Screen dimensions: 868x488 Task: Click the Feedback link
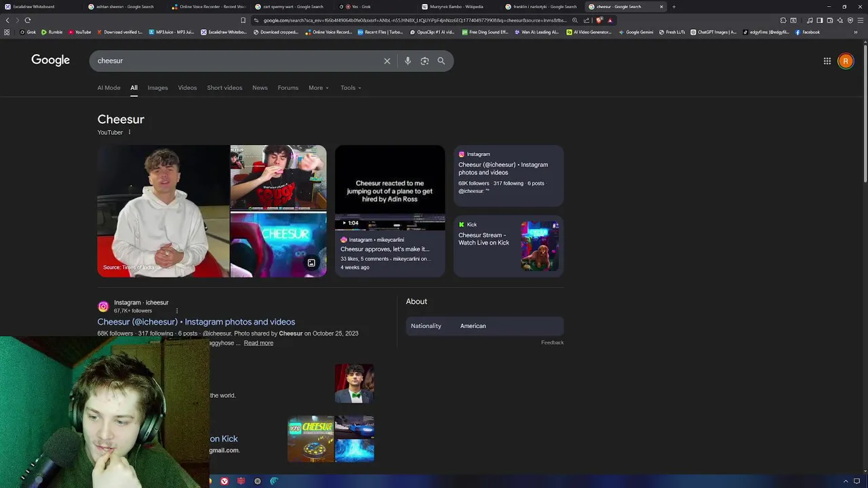(552, 342)
